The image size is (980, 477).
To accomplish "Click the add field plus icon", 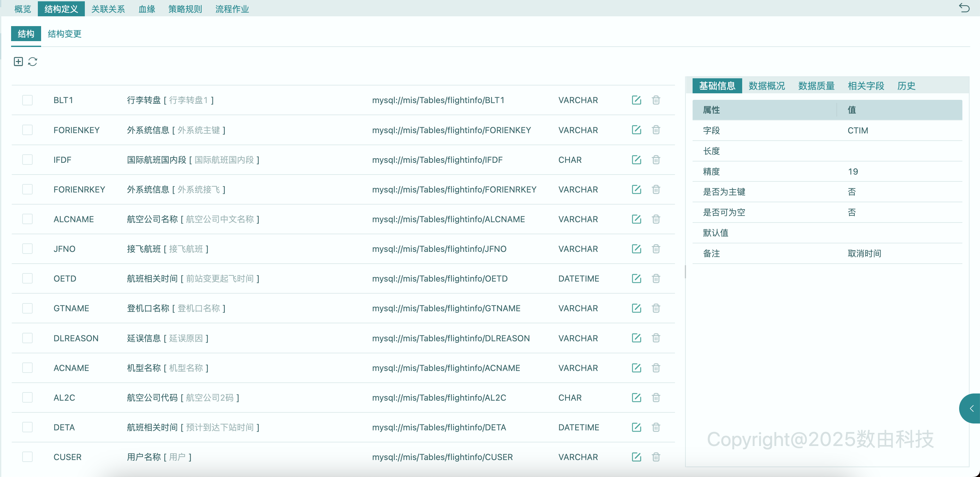I will (x=18, y=62).
